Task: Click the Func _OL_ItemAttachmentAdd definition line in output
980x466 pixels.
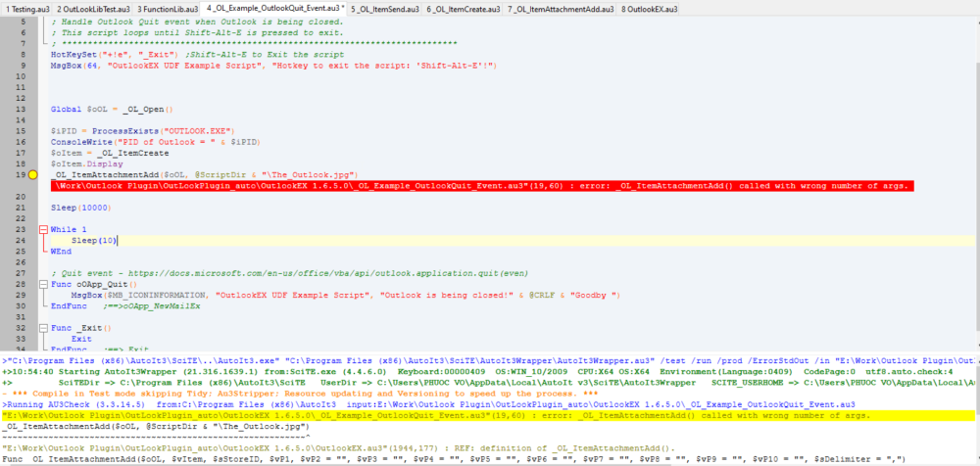Action: 455,460
